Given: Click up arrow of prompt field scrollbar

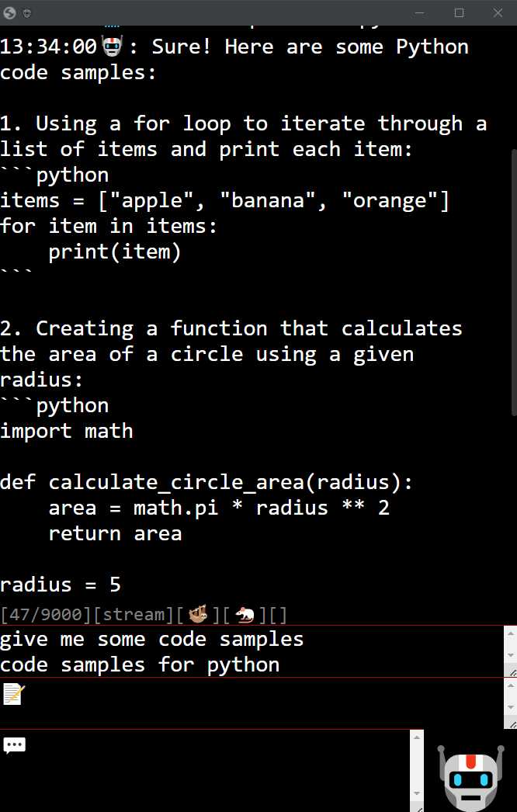Looking at the screenshot, I should tap(510, 633).
